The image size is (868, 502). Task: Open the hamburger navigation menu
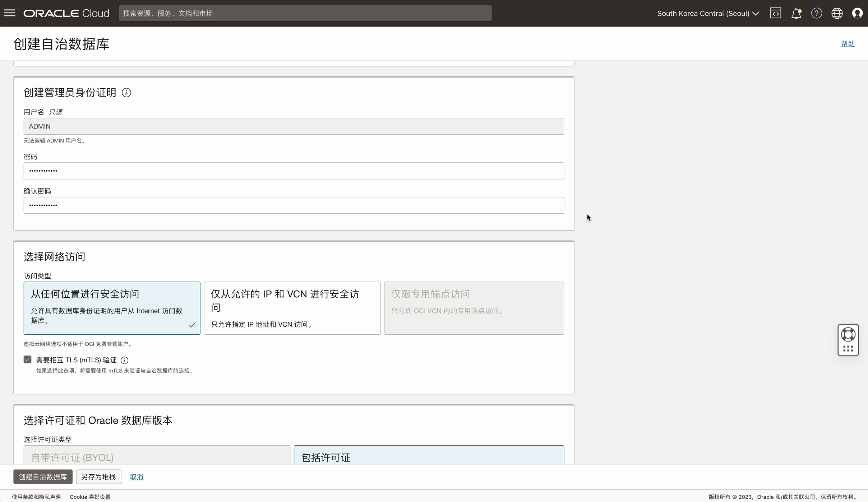click(x=10, y=13)
